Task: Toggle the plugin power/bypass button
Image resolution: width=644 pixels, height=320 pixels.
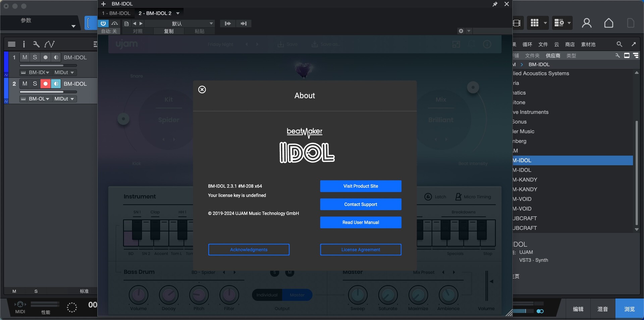Action: tap(103, 23)
